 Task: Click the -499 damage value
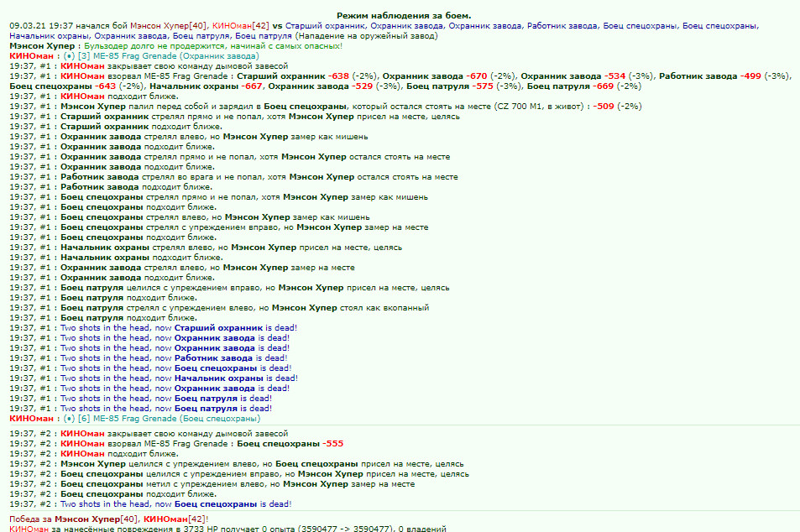click(750, 76)
